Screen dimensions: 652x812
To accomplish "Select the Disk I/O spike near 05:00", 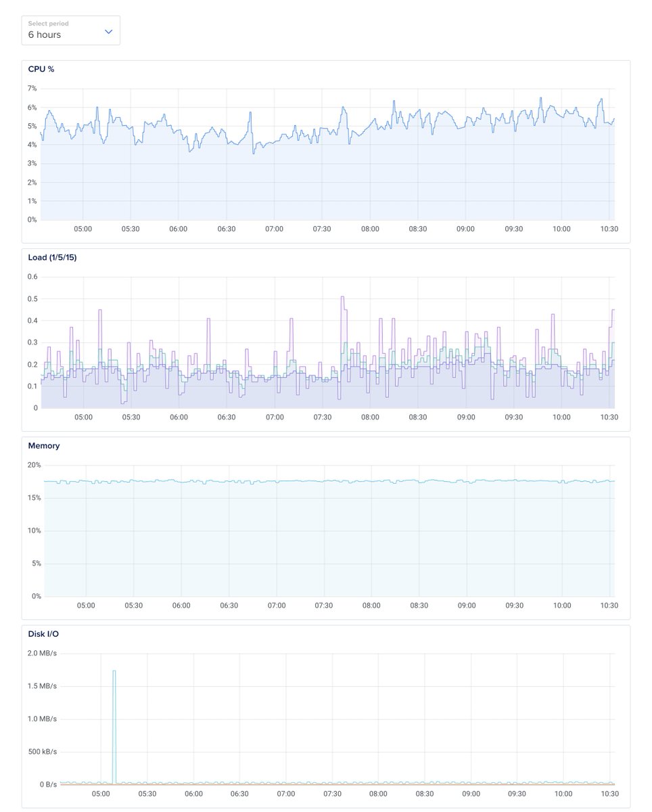I will click(x=114, y=726).
